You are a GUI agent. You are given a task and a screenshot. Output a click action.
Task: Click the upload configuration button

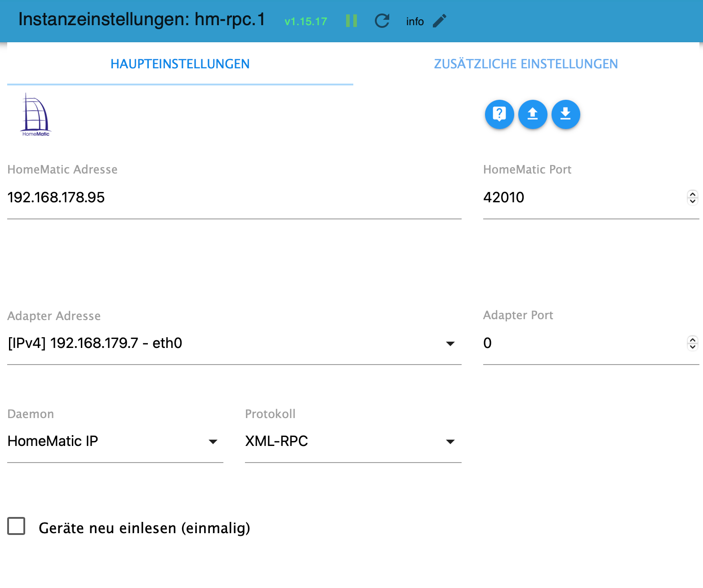point(533,114)
